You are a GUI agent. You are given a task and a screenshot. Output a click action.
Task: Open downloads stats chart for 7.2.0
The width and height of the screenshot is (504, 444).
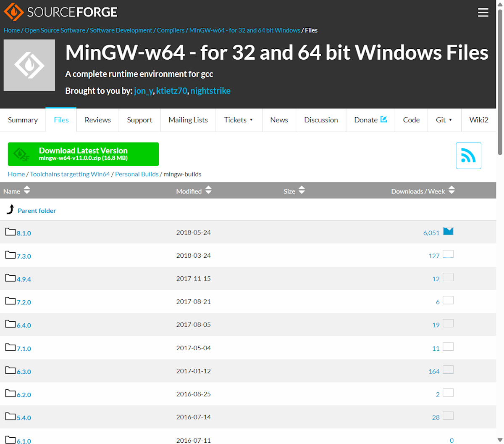(448, 301)
